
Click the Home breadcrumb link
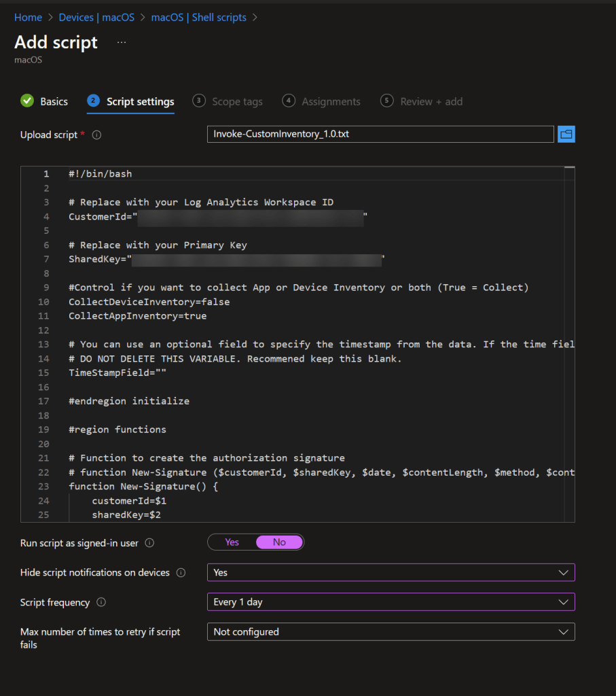pos(28,18)
